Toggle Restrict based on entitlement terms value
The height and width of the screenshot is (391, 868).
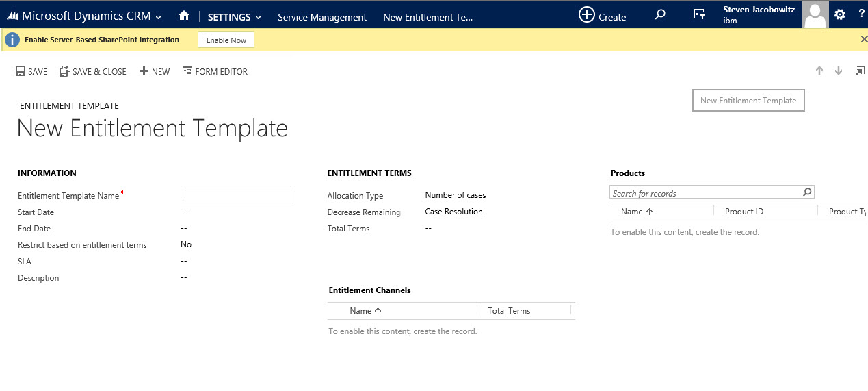[186, 244]
